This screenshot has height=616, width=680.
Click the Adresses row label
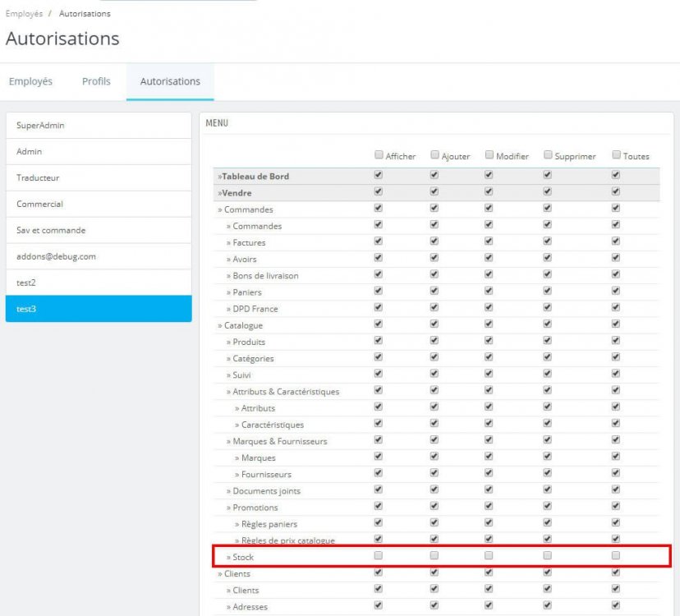250,607
